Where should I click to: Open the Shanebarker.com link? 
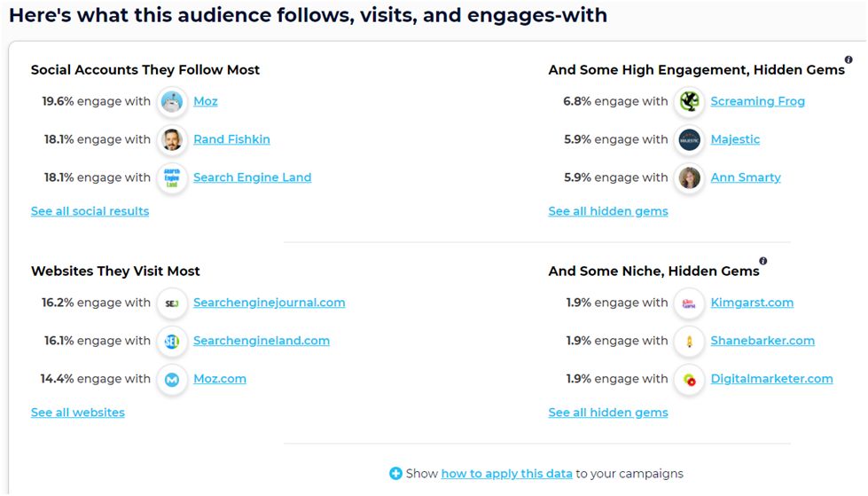762,341
